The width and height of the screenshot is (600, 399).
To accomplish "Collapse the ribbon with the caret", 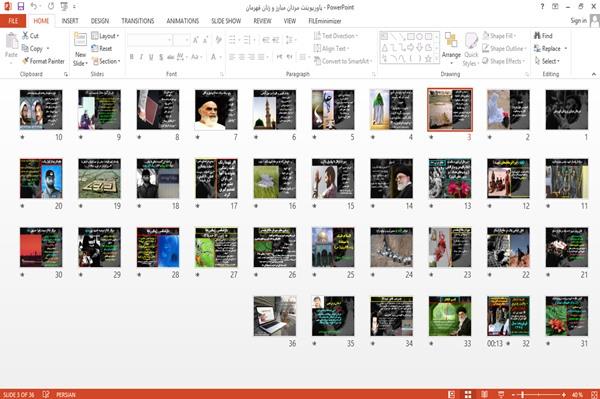I will tap(593, 74).
